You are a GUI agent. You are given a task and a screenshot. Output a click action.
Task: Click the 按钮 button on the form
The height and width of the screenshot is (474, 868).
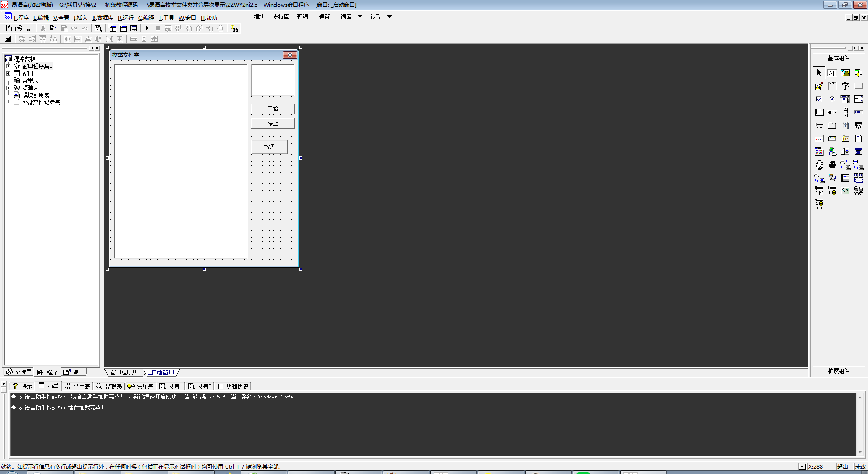click(x=269, y=147)
